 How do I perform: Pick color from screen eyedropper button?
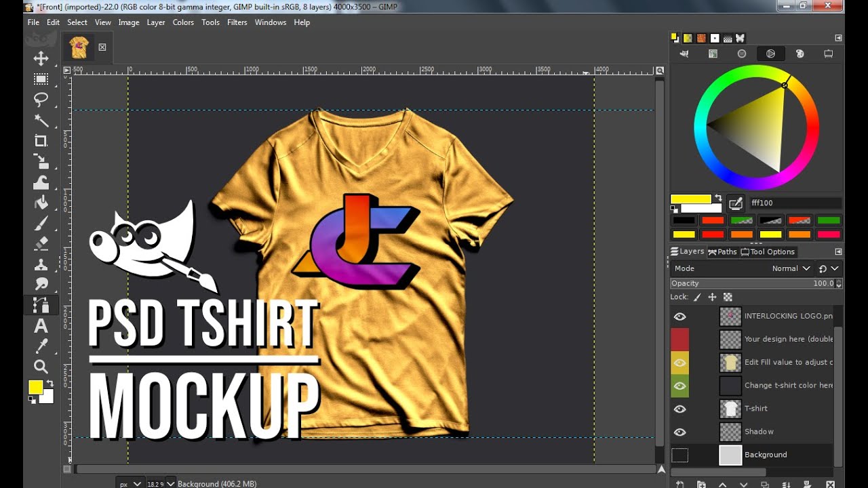click(x=736, y=203)
